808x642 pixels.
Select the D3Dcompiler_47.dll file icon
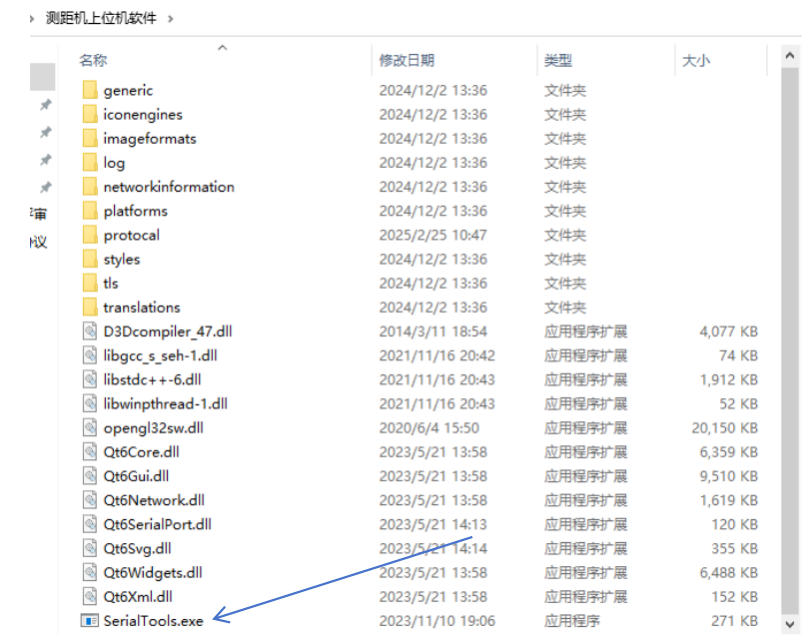coord(89,332)
